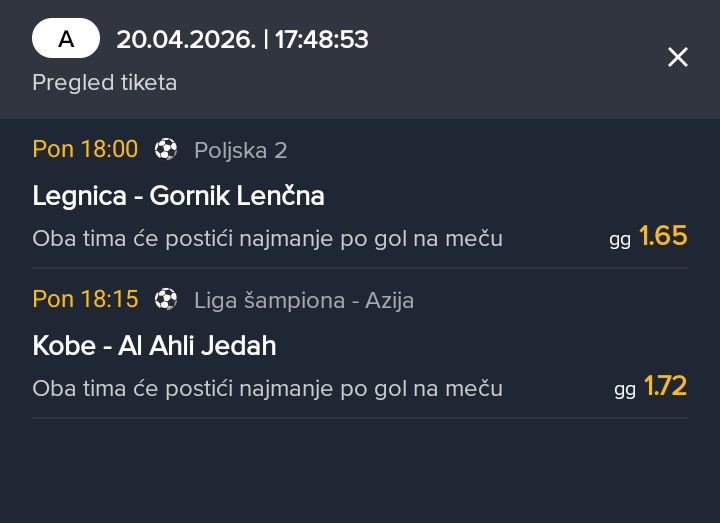Click the soccer ball icon beside Poljska 2

[x=166, y=150]
